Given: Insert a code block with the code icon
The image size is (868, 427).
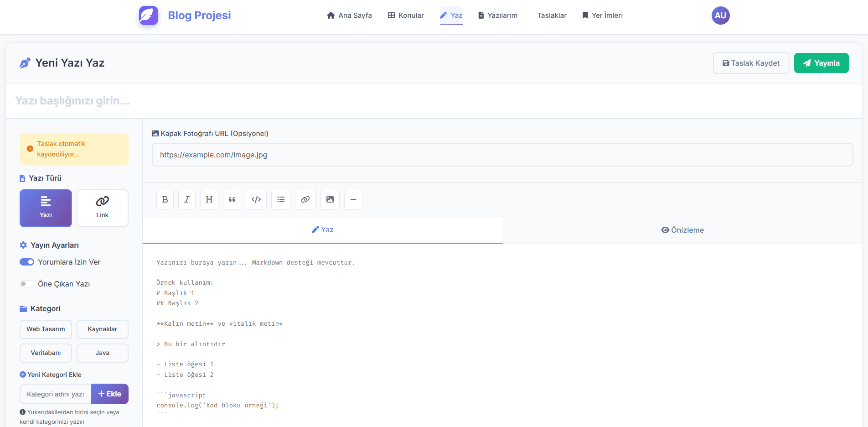Looking at the screenshot, I should (256, 199).
